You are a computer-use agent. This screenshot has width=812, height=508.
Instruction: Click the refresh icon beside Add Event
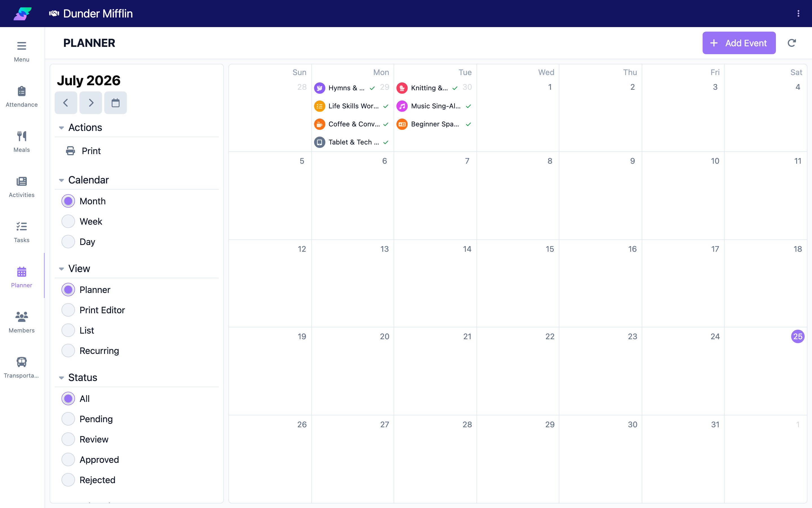[791, 43]
